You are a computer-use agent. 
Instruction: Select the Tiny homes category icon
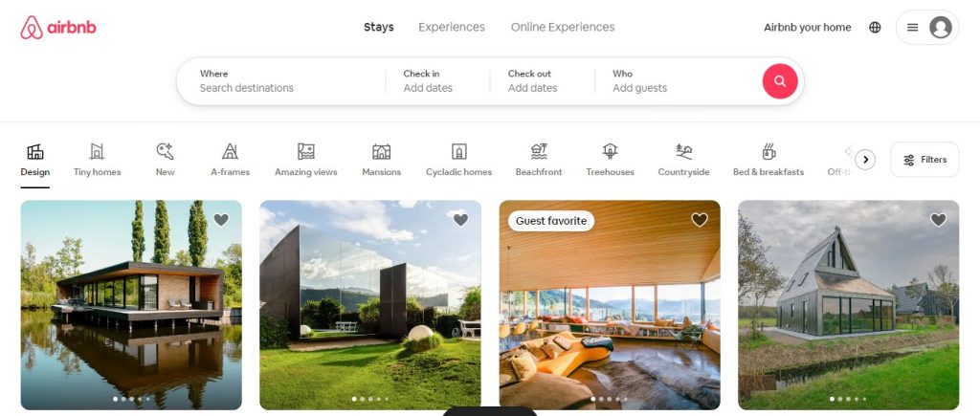tap(97, 152)
